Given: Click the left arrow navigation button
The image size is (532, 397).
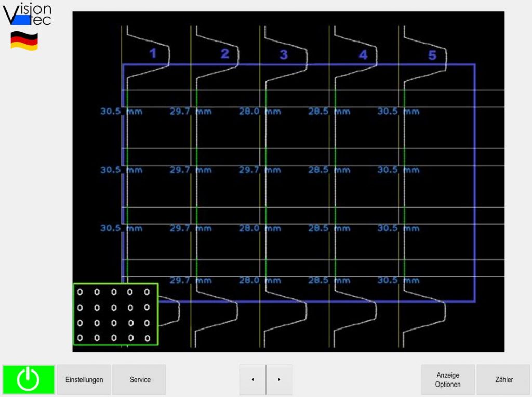Looking at the screenshot, I should coord(252,380).
